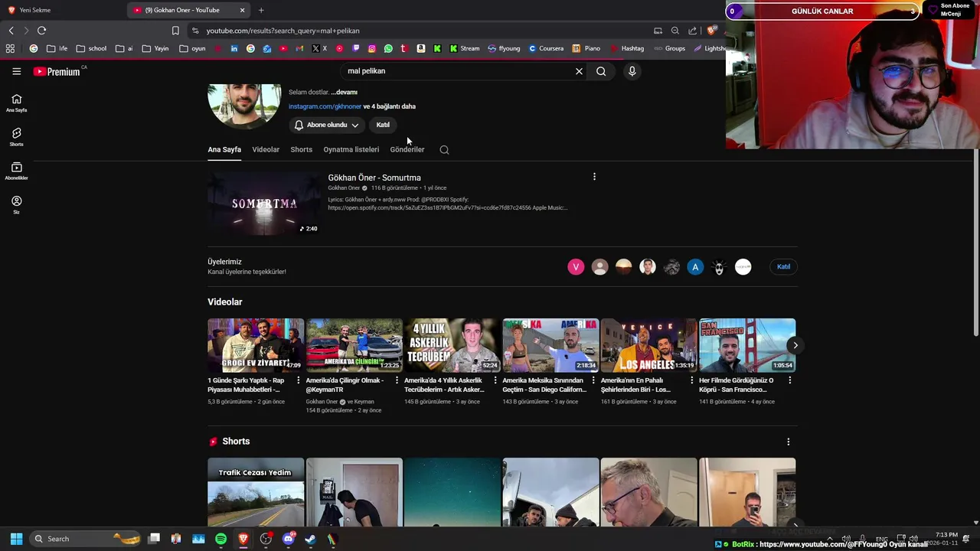Open Los Angeles video thumbnail

tap(648, 345)
